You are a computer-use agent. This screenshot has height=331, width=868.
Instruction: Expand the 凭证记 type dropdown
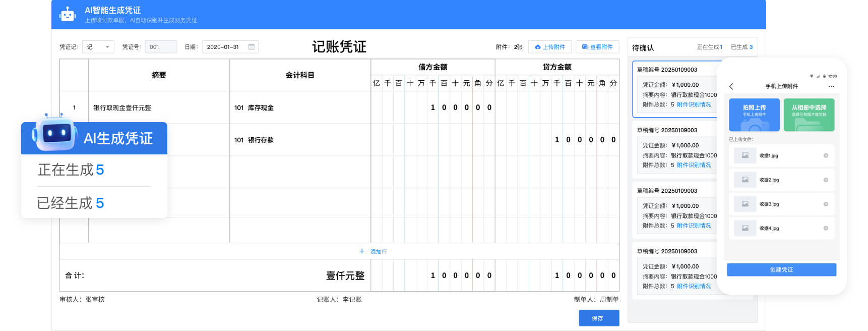(98, 47)
